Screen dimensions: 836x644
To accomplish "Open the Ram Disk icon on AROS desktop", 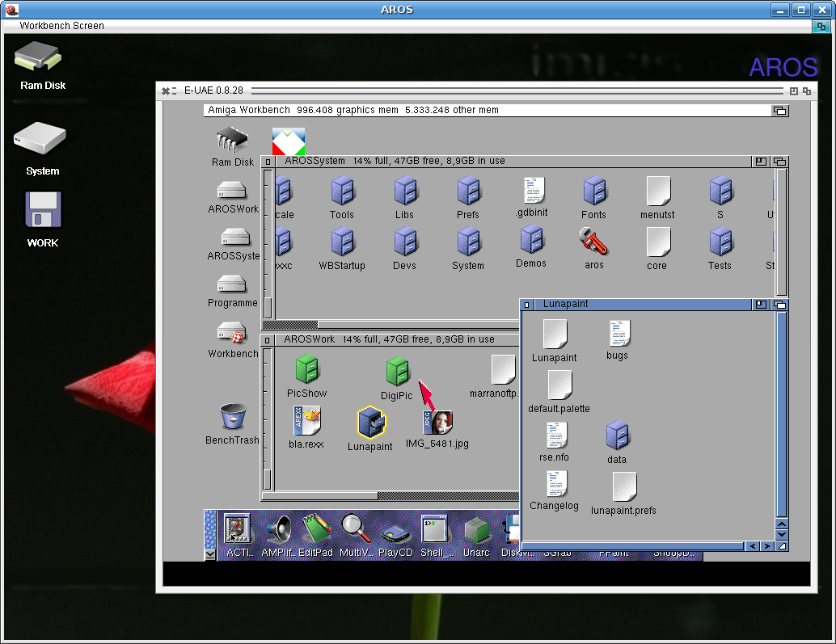I will [x=38, y=58].
